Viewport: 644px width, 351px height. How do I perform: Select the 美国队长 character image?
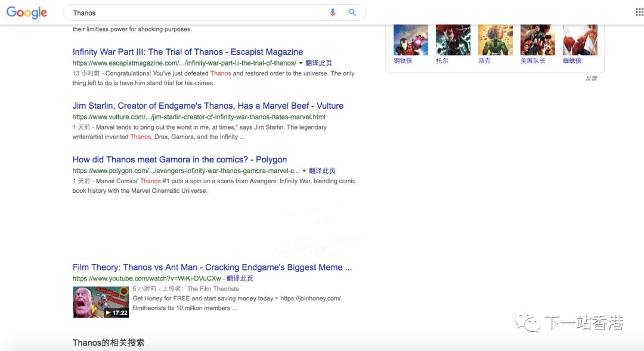(x=538, y=40)
